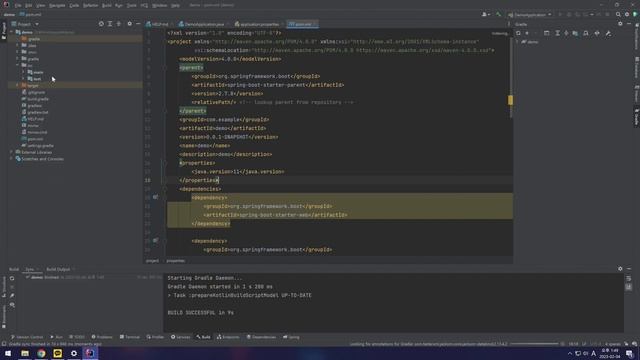Open the Refactor menu
The height and width of the screenshot is (360, 640).
click(x=91, y=6)
